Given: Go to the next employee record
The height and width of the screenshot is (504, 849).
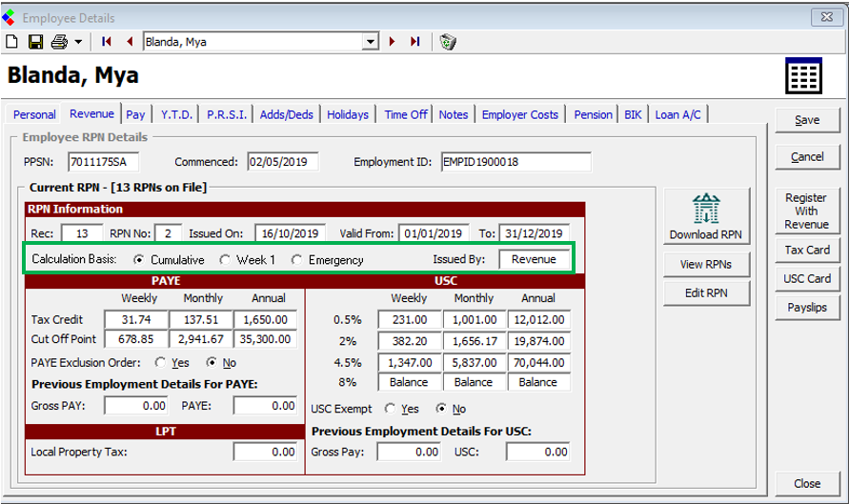Looking at the screenshot, I should pos(392,42).
